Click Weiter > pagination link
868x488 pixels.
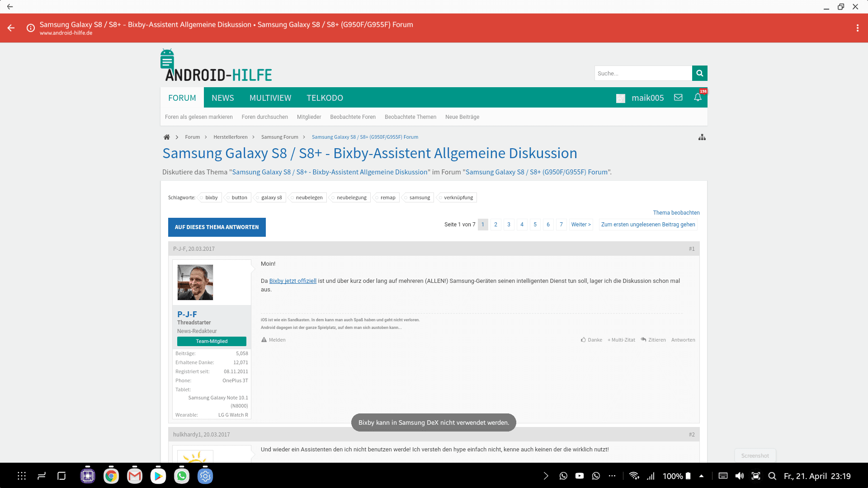point(581,225)
